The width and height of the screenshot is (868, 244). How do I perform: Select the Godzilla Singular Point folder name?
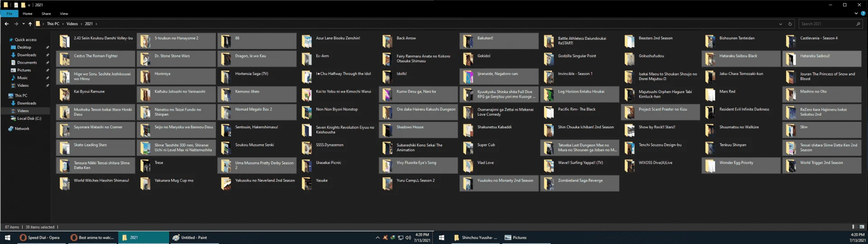pos(577,56)
